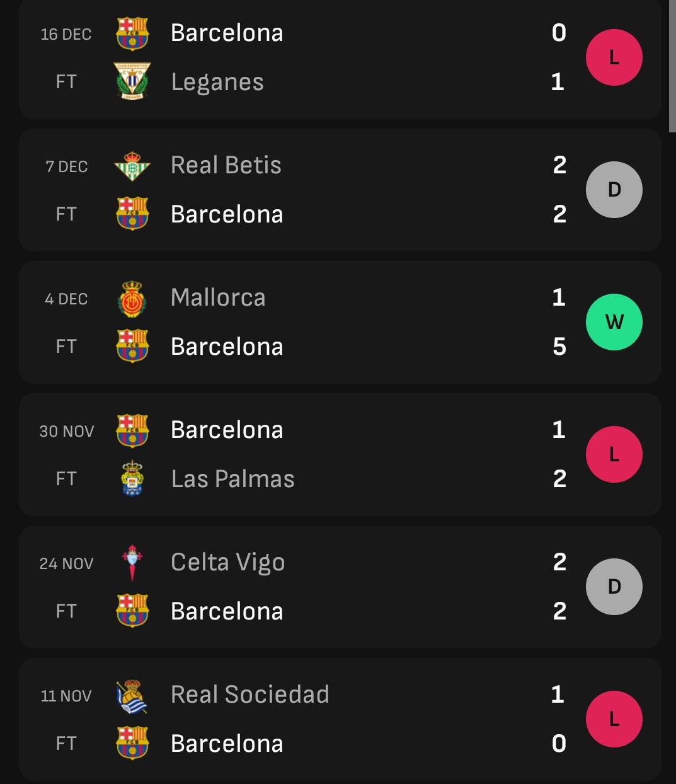
Task: Click the Leganes club crest
Action: coord(132,81)
